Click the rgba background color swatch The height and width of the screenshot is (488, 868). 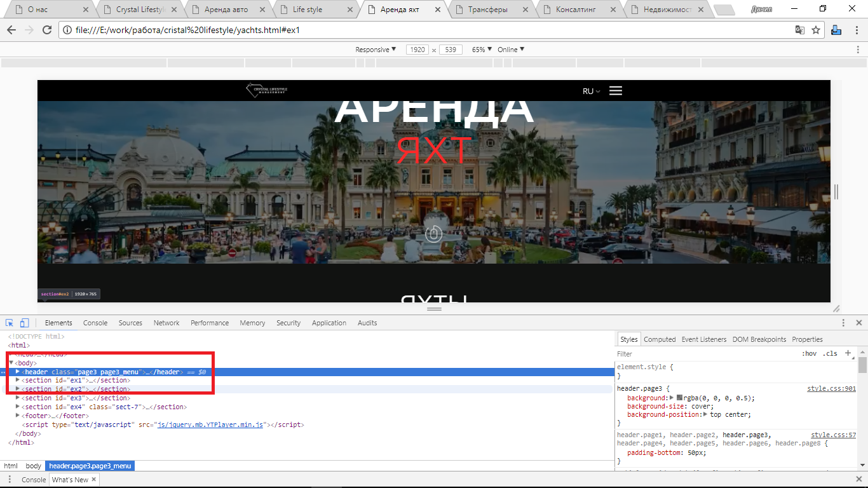pyautogui.click(x=679, y=398)
